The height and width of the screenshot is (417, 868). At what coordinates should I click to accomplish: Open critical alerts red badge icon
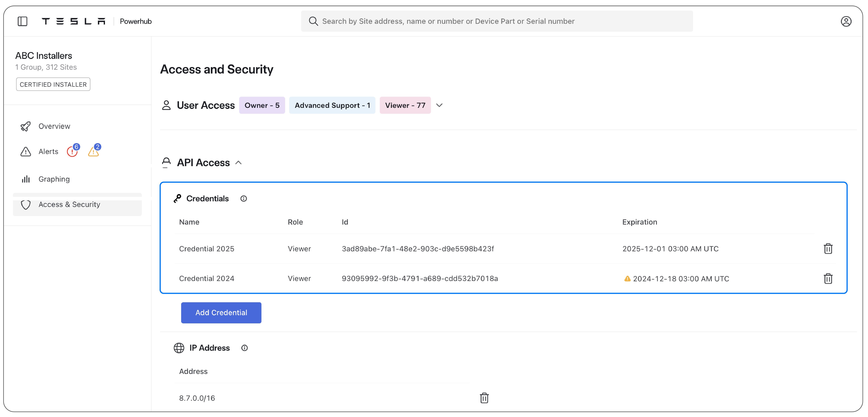[x=73, y=150]
